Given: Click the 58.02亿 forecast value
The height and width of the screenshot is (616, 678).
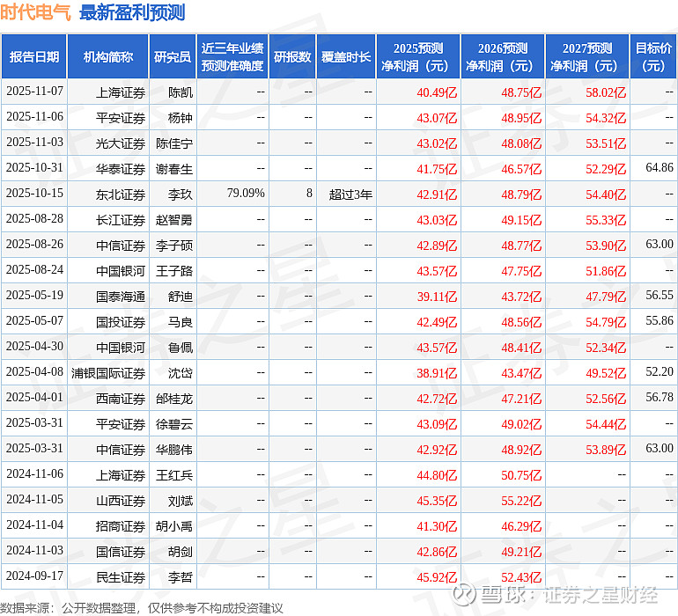Looking at the screenshot, I should 606,92.
